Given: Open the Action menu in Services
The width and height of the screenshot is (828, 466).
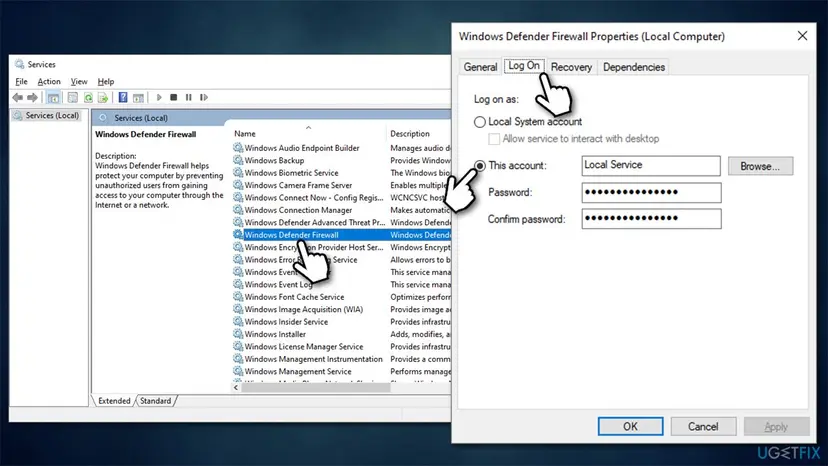Looking at the screenshot, I should [x=49, y=81].
